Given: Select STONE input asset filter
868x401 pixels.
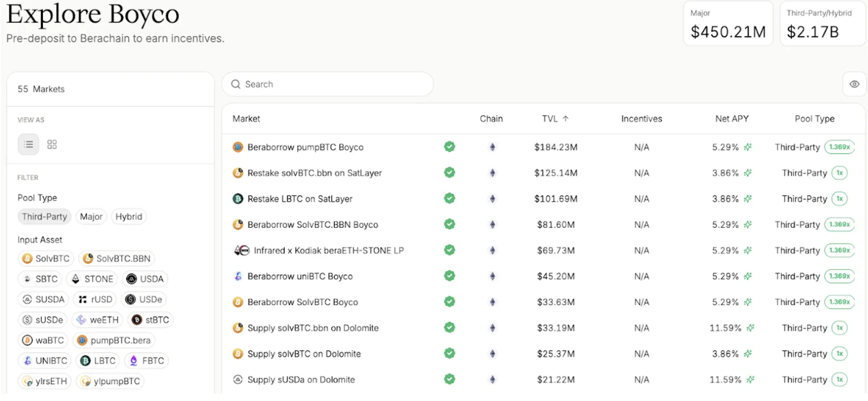Looking at the screenshot, I should [92, 279].
